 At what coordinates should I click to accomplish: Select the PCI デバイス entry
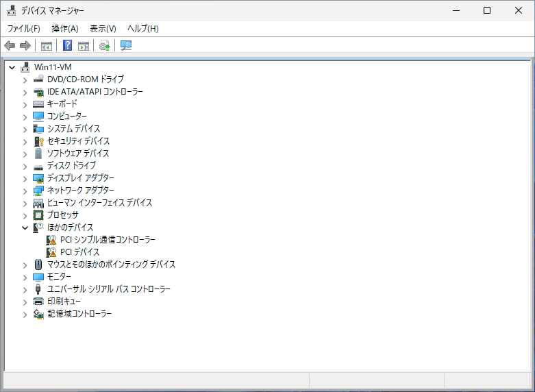pyautogui.click(x=80, y=252)
